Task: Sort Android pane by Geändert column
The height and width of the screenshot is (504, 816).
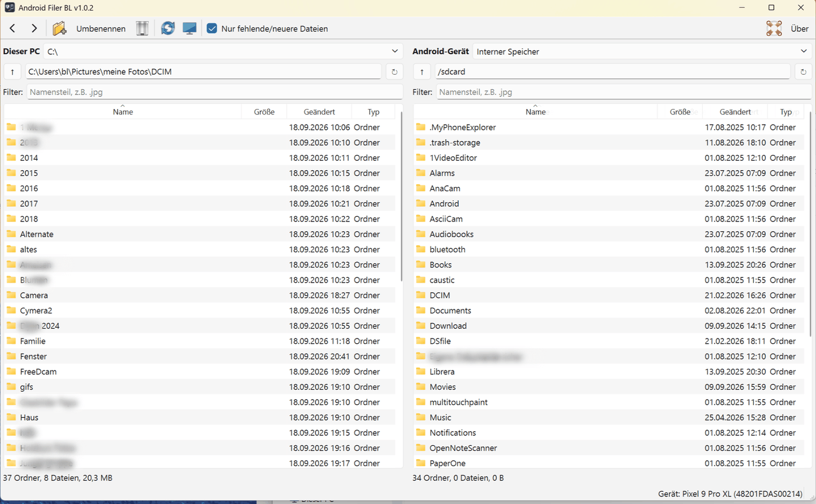Action: pyautogui.click(x=735, y=111)
